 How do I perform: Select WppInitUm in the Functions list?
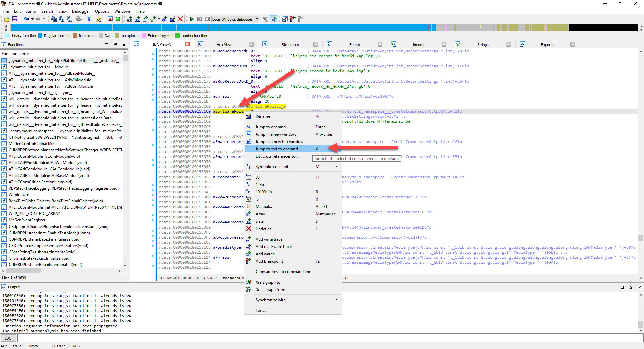[x=19, y=195]
